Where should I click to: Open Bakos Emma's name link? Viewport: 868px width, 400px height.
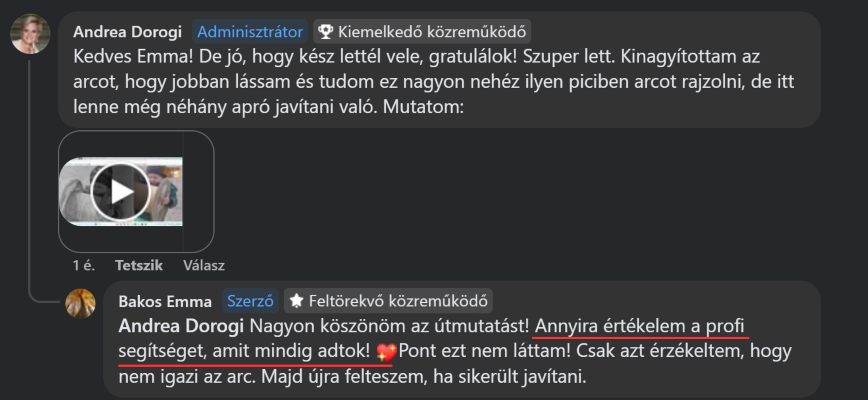[x=165, y=301]
